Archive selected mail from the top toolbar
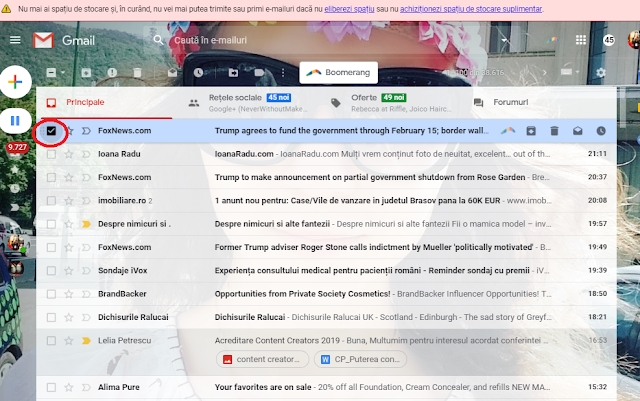The image size is (640, 401). [86, 73]
